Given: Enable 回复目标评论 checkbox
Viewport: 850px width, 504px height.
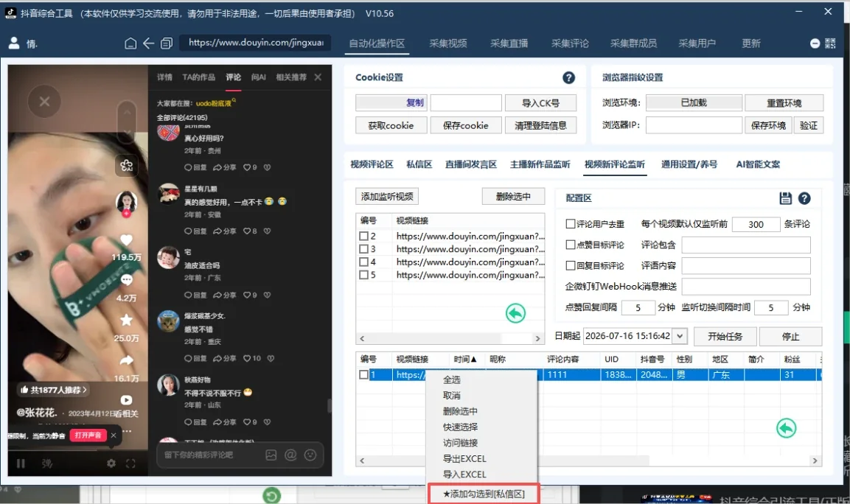Looking at the screenshot, I should [571, 265].
